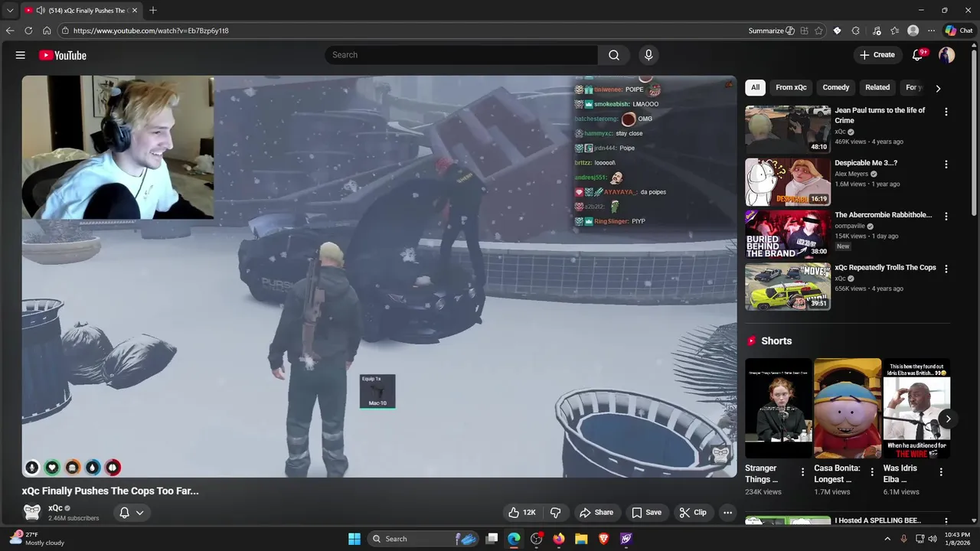Open the xQc channel name link
The image size is (980, 551).
(56, 508)
